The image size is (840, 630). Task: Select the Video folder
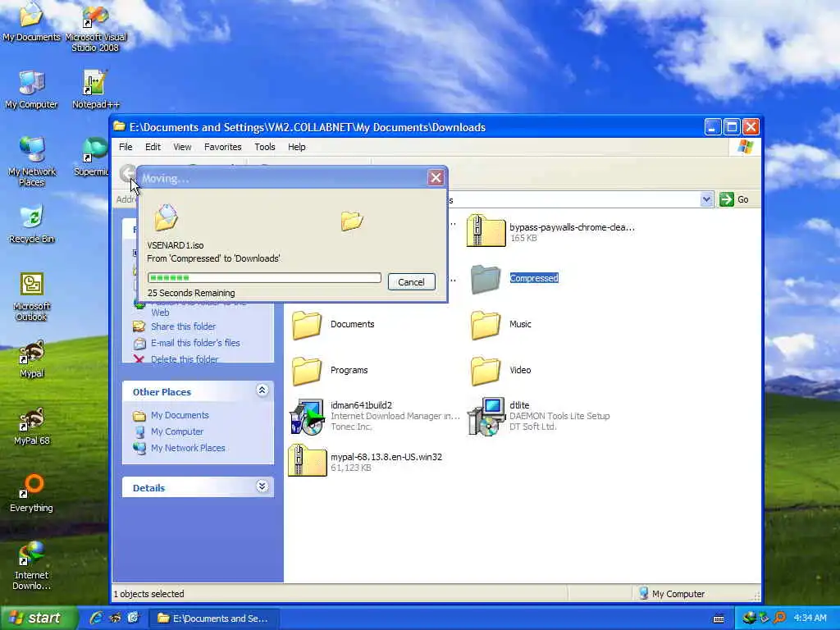[501, 371]
